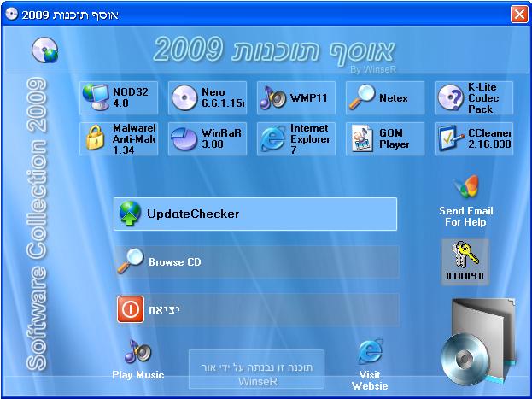532x399 pixels.
Task: Click the Visit Website IE icon
Action: tap(370, 352)
